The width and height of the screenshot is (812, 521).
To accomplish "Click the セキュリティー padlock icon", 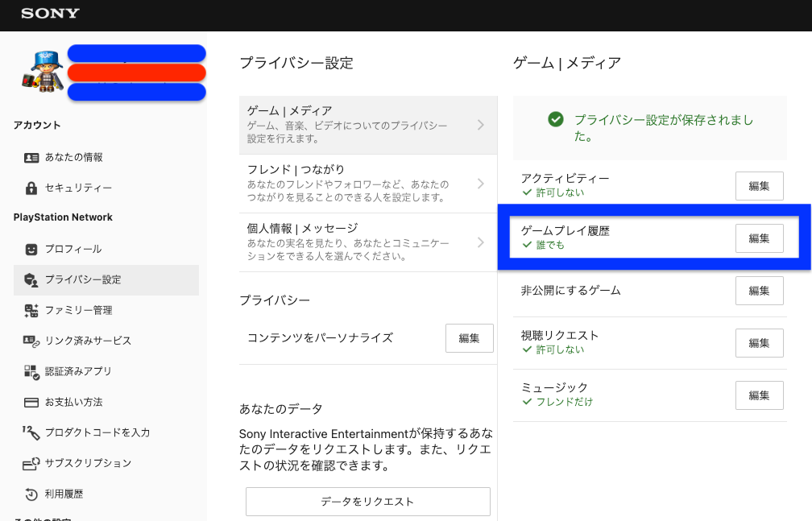I will click(31, 188).
